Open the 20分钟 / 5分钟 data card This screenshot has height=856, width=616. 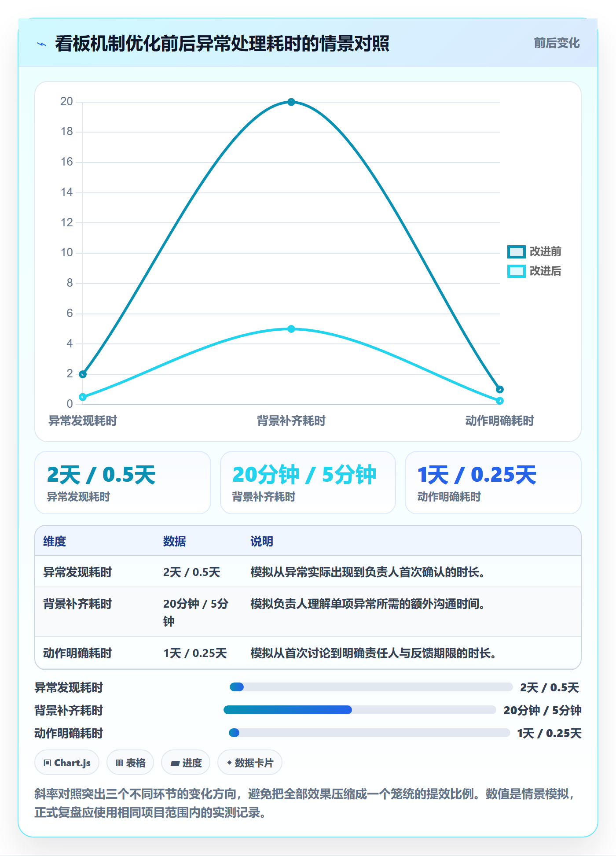pos(308,483)
